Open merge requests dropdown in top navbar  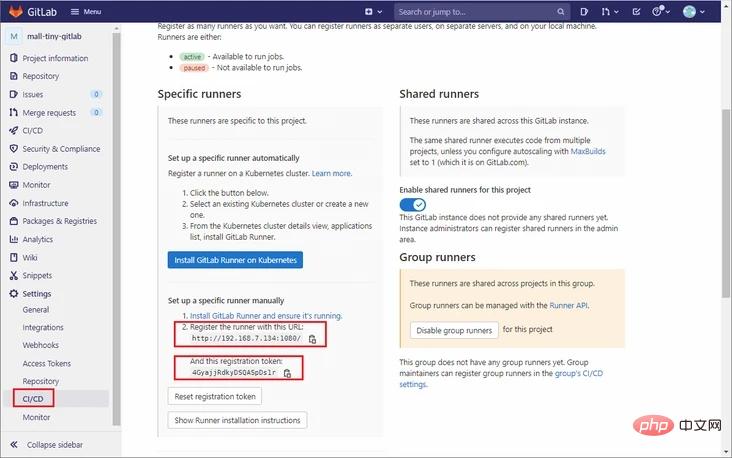(610, 12)
